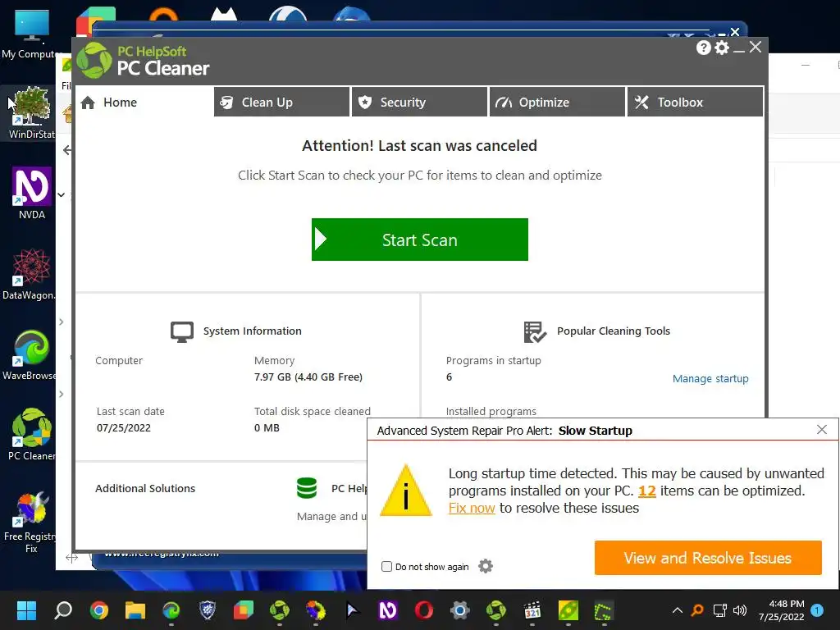Screen dimensions: 840x630
Task: Click the 0 MB disk space cleaned value
Action: click(x=267, y=428)
